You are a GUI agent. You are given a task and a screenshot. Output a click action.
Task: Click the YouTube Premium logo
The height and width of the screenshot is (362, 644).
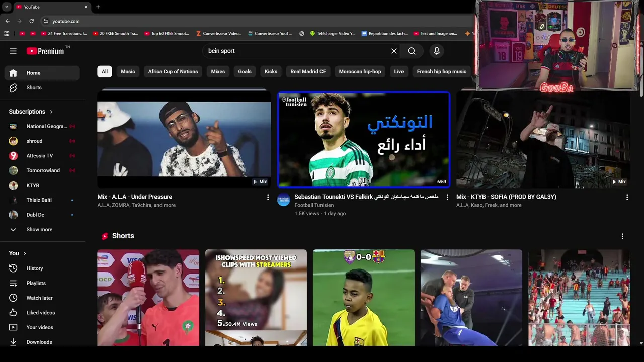[46, 51]
